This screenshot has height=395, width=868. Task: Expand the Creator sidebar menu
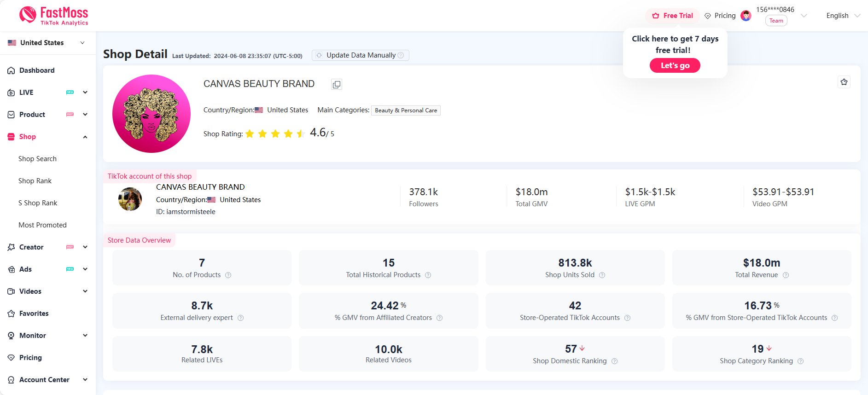[85, 247]
